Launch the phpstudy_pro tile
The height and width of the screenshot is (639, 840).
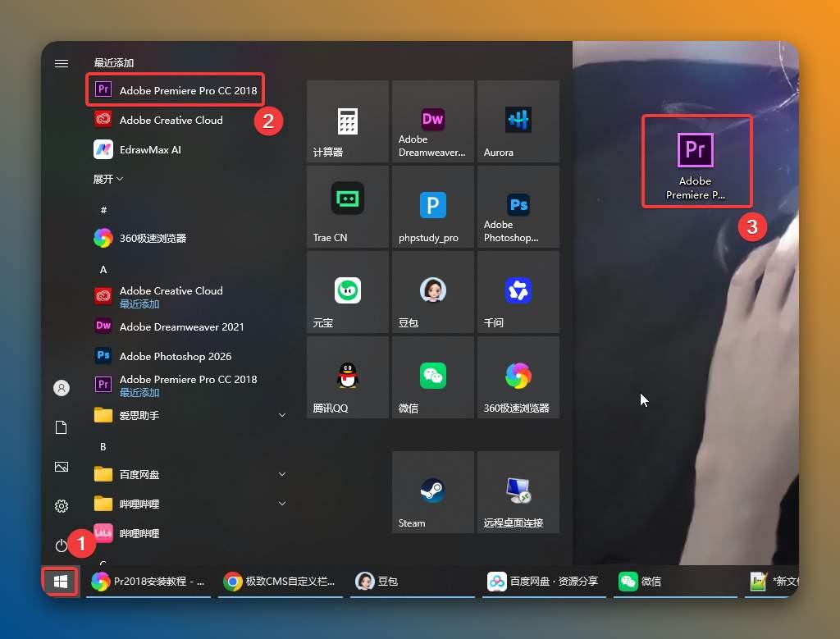(433, 207)
